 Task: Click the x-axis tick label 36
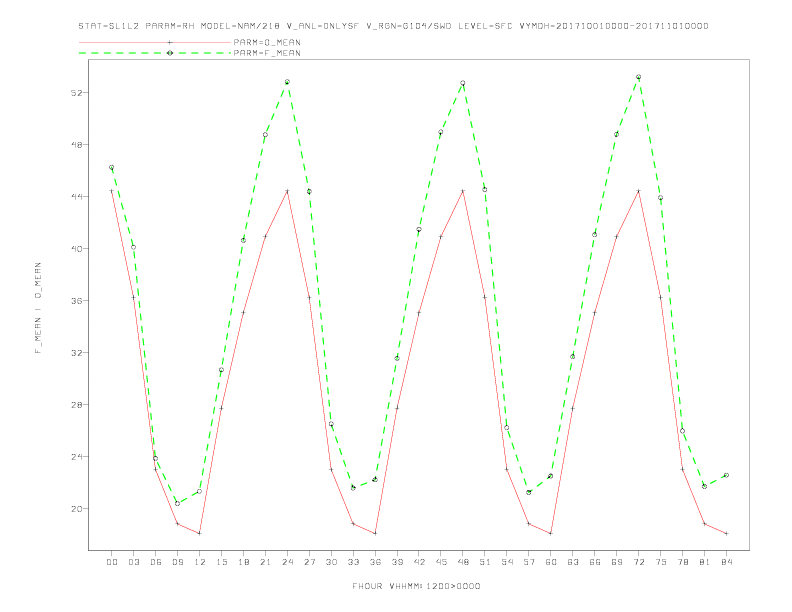tap(375, 562)
